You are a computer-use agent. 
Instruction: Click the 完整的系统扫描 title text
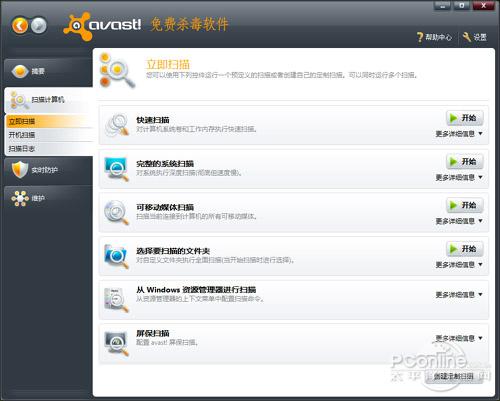(165, 164)
